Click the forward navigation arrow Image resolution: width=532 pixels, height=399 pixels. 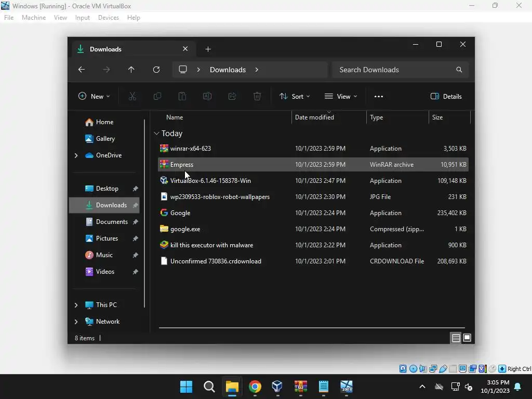(x=106, y=70)
